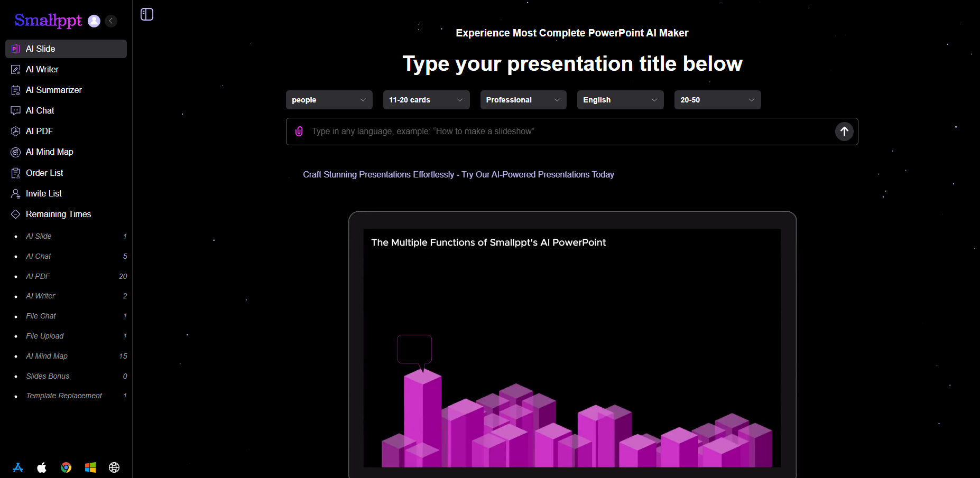Image resolution: width=980 pixels, height=478 pixels.
Task: Collapse sidebar with the back chevron button
Action: [x=111, y=21]
